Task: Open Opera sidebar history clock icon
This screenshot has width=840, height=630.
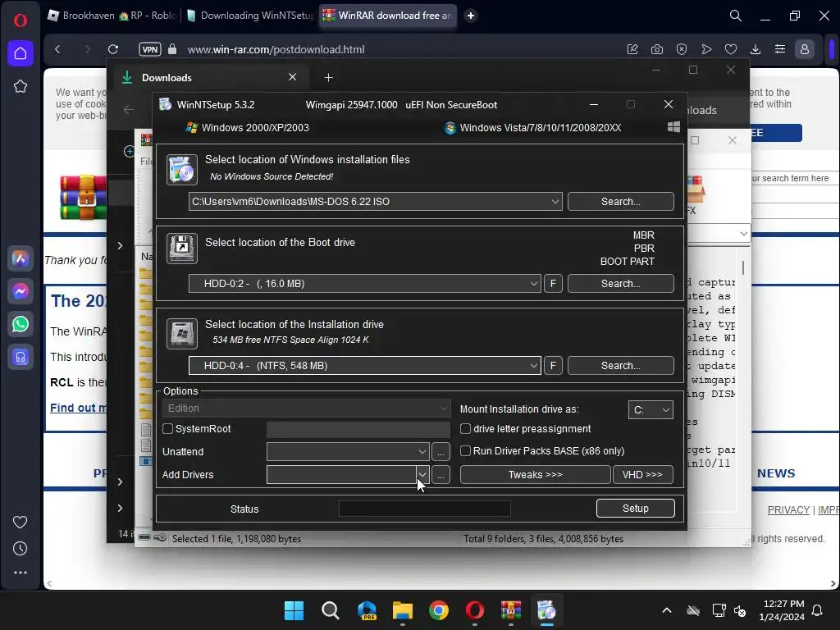Action: click(x=21, y=549)
